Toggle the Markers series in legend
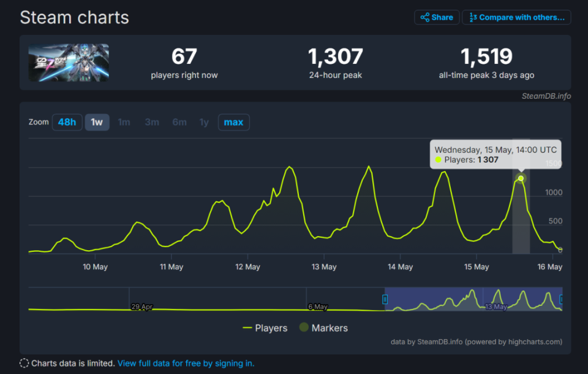Image resolution: width=588 pixels, height=374 pixels. (323, 328)
